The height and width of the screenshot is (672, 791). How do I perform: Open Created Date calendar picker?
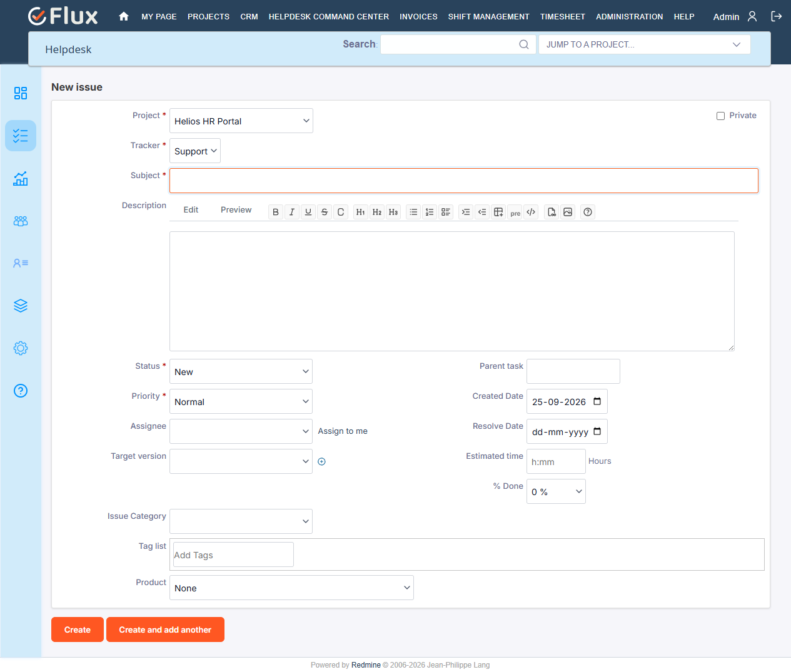(x=597, y=401)
